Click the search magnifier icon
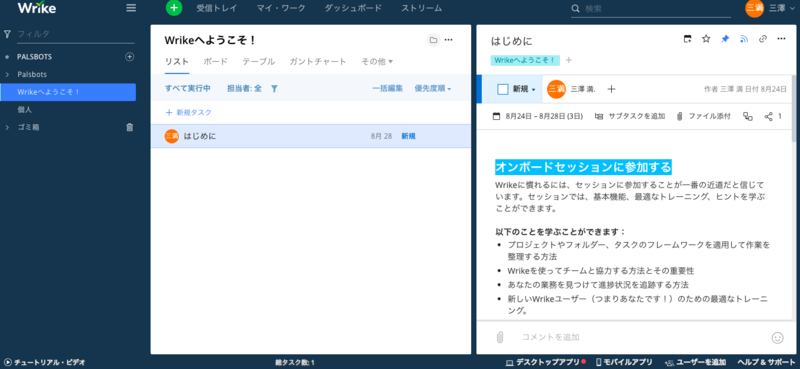The height and width of the screenshot is (369, 800). tap(576, 8)
